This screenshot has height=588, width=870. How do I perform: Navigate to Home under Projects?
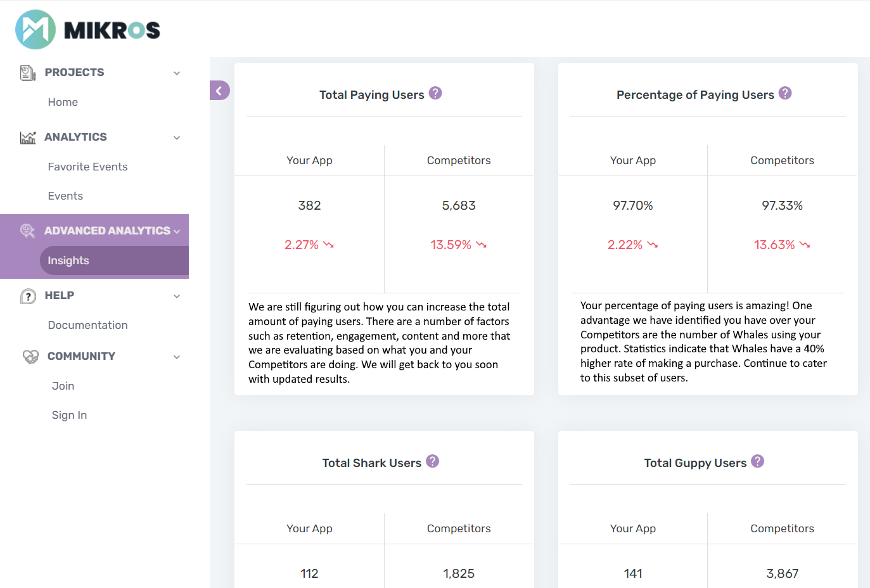63,102
